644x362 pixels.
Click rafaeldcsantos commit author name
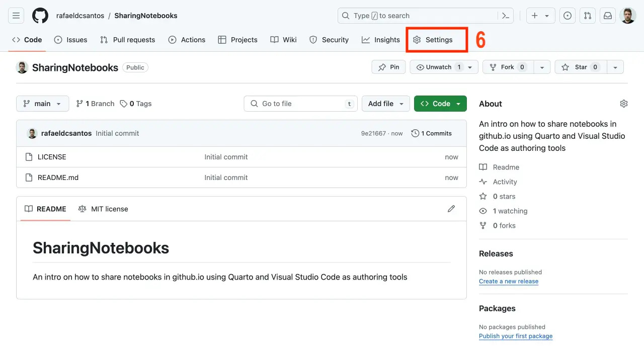click(66, 133)
